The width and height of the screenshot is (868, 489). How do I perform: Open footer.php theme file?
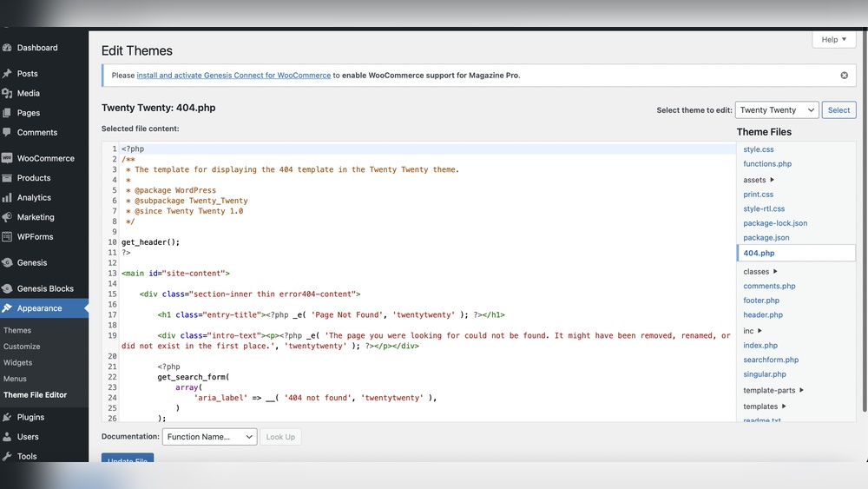point(761,301)
